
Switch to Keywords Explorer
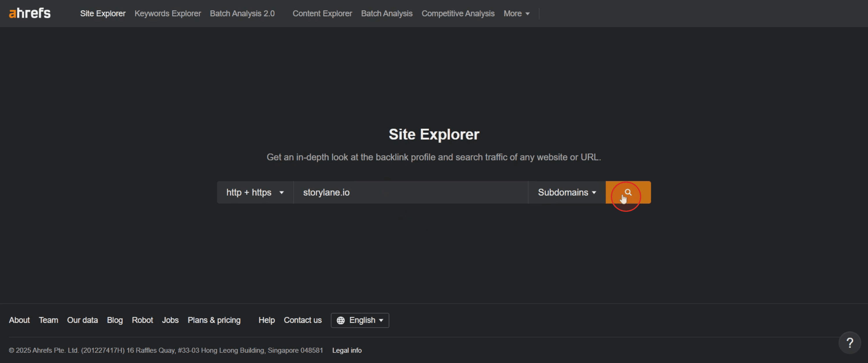[x=168, y=14]
